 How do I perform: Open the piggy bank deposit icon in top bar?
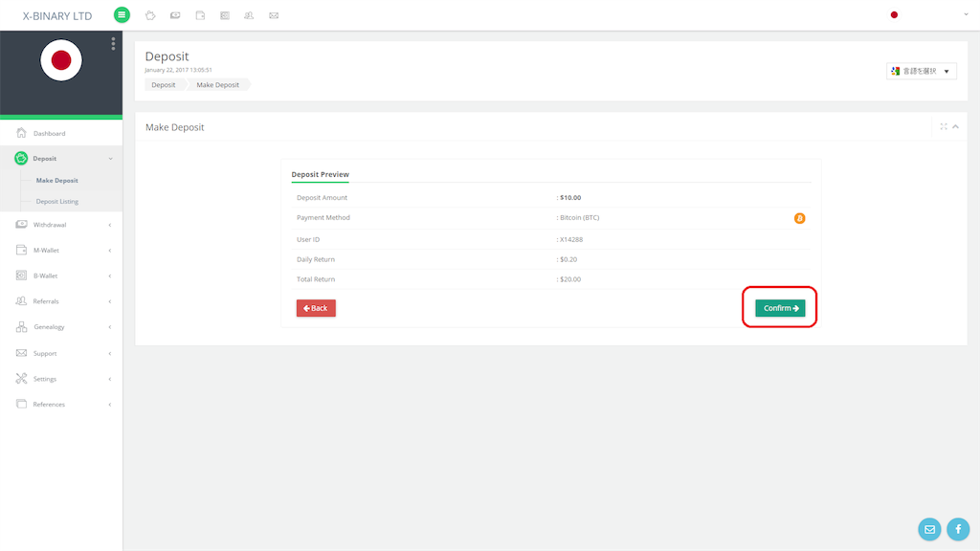[x=150, y=15]
